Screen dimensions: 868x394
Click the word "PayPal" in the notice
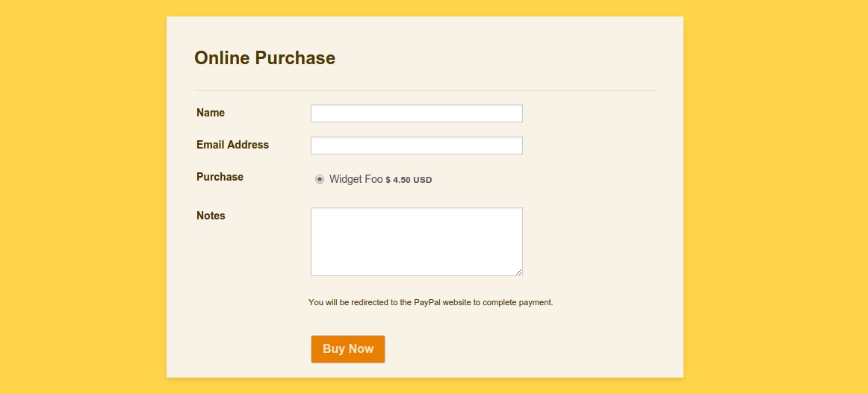coord(427,303)
